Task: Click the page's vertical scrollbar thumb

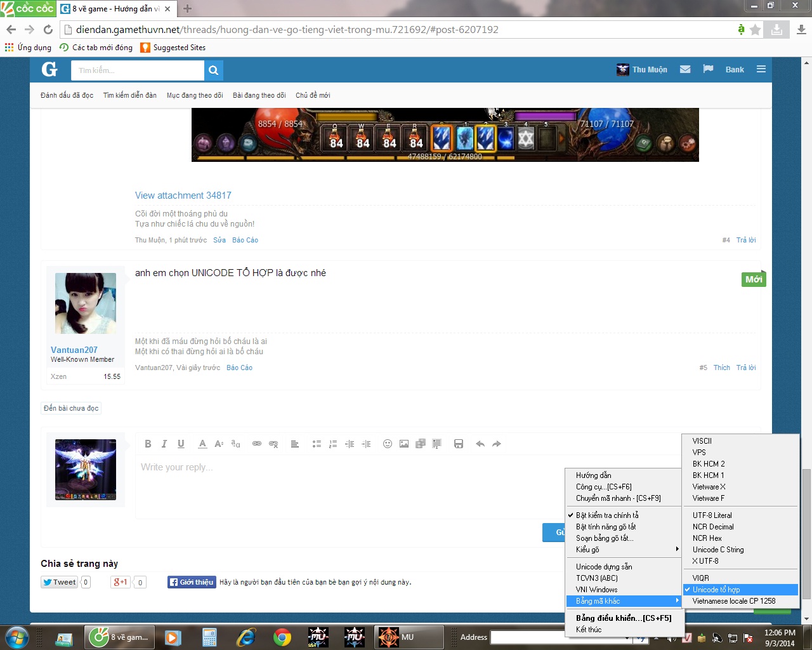Action: coord(806,533)
